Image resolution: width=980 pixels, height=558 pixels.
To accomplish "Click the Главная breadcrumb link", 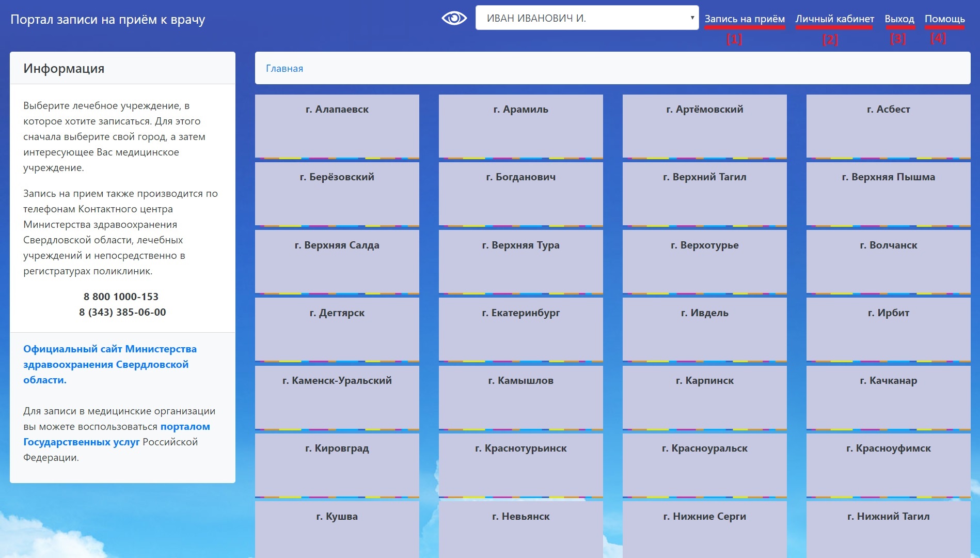I will (x=284, y=69).
